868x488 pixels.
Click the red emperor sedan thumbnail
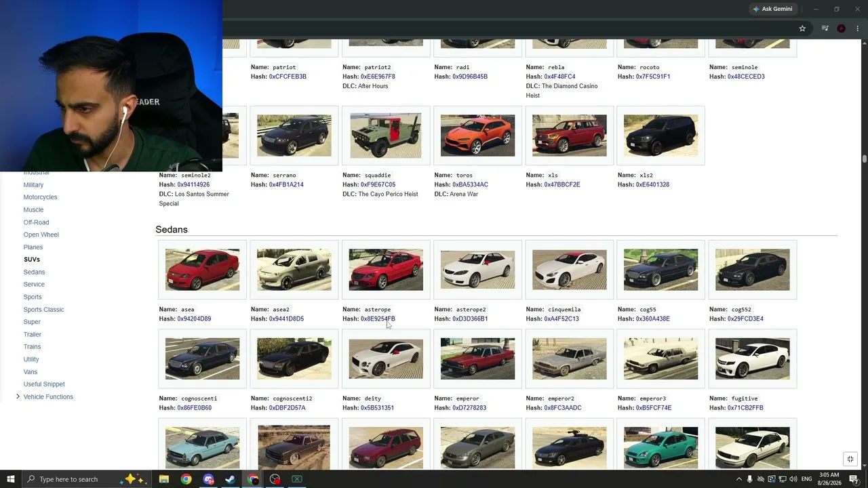[x=477, y=359]
